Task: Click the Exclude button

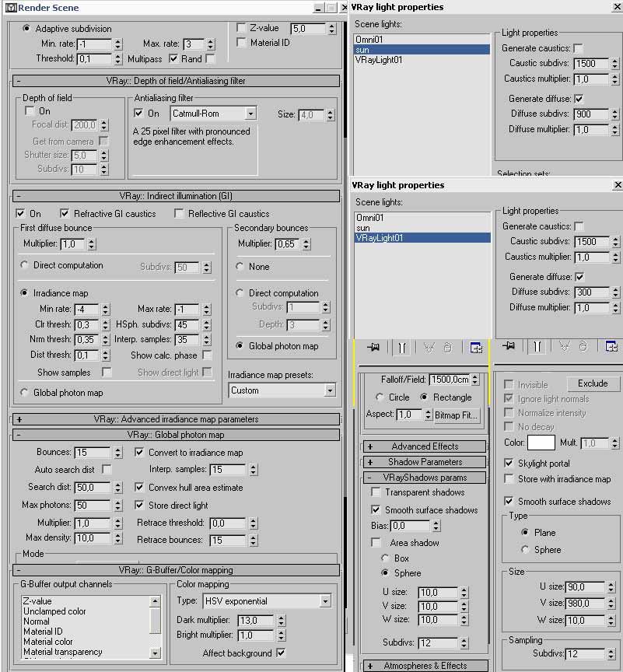Action: click(x=593, y=383)
